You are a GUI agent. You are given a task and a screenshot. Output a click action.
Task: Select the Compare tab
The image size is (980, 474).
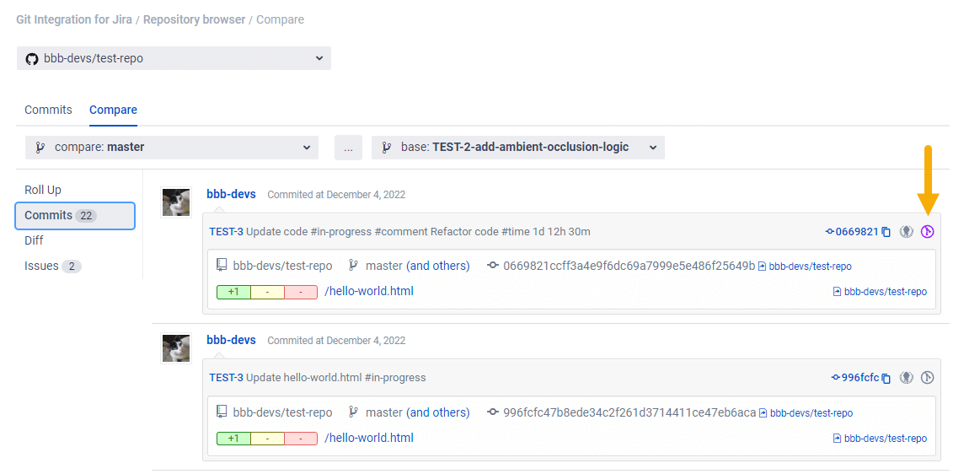[x=113, y=110]
